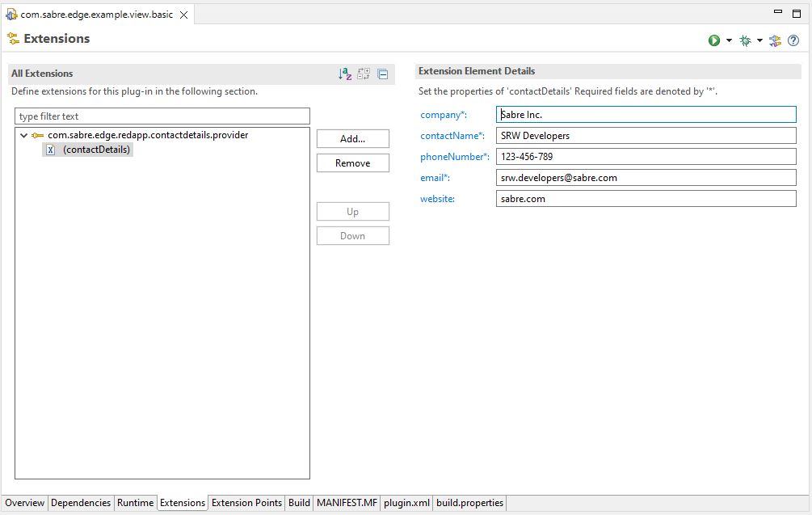Open help with the question mark icon

coord(793,40)
